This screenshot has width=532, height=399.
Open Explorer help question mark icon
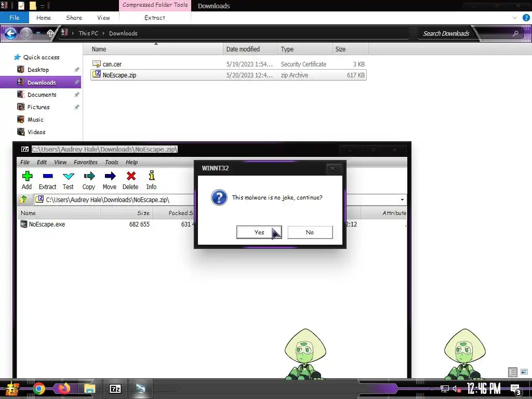pyautogui.click(x=526, y=18)
